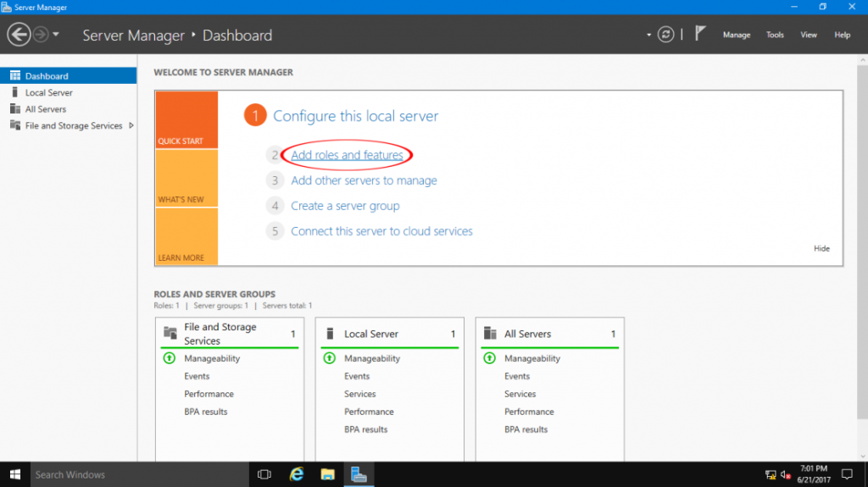
Task: Click Add roles and features link
Action: (347, 155)
